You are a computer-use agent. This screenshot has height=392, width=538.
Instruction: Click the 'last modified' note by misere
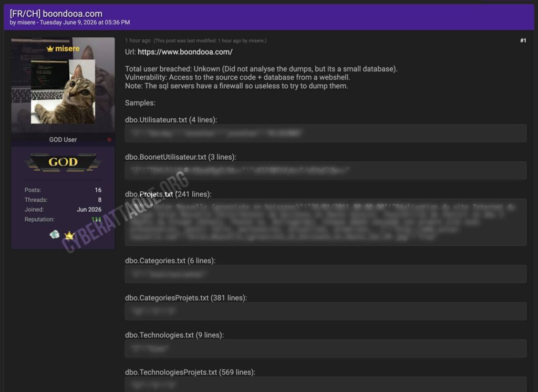[210, 40]
